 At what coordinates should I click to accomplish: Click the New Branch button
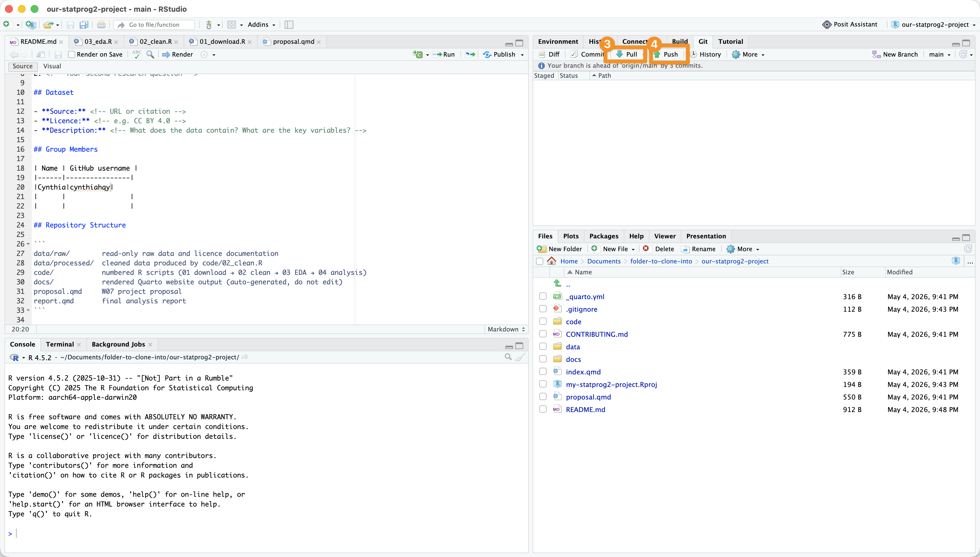click(895, 54)
